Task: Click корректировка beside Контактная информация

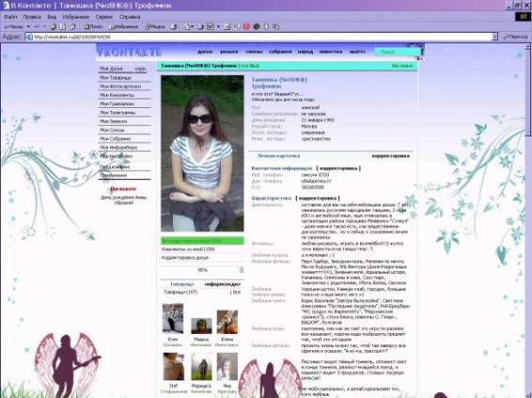Action: pos(338,168)
